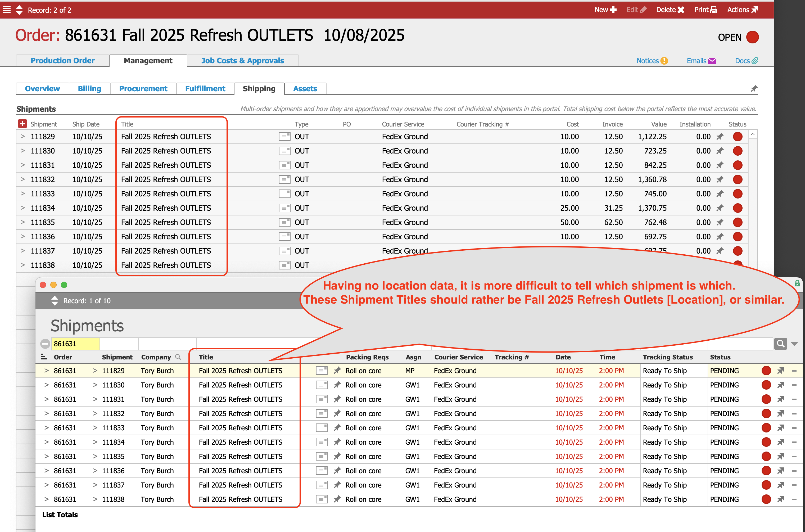Click the red add shipment plus icon
The width and height of the screenshot is (805, 532).
point(22,124)
